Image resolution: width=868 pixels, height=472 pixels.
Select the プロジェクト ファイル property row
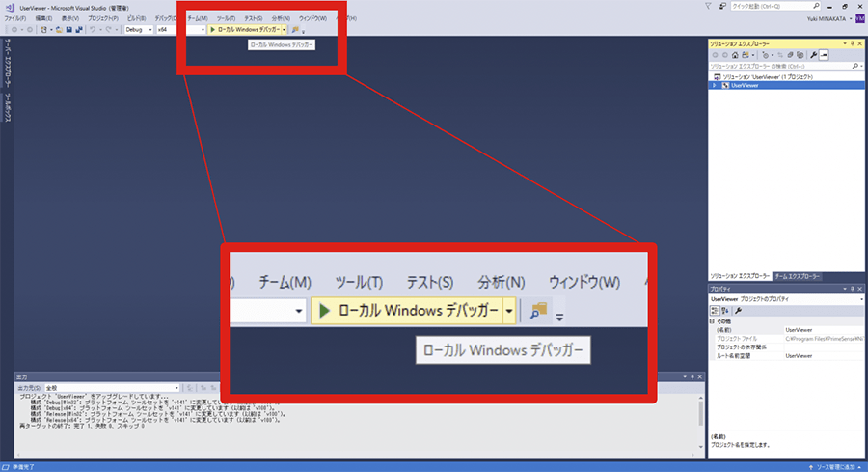click(x=787, y=339)
